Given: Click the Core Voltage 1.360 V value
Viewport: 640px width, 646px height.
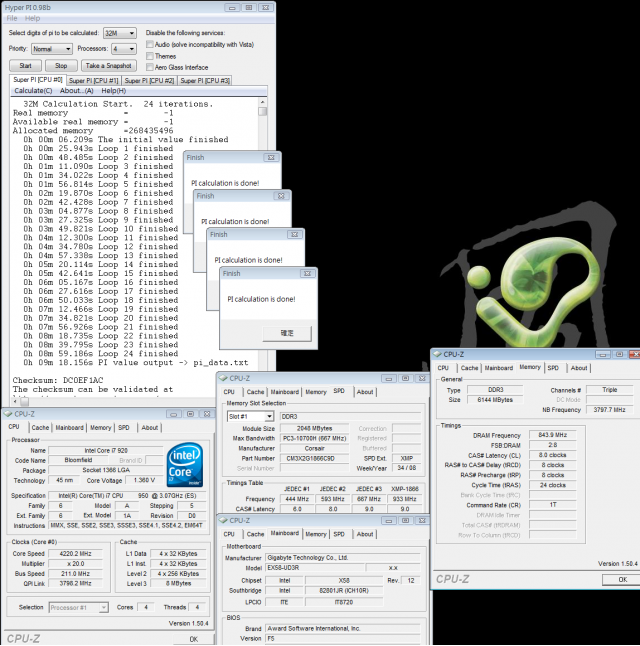Looking at the screenshot, I should coord(144,480).
